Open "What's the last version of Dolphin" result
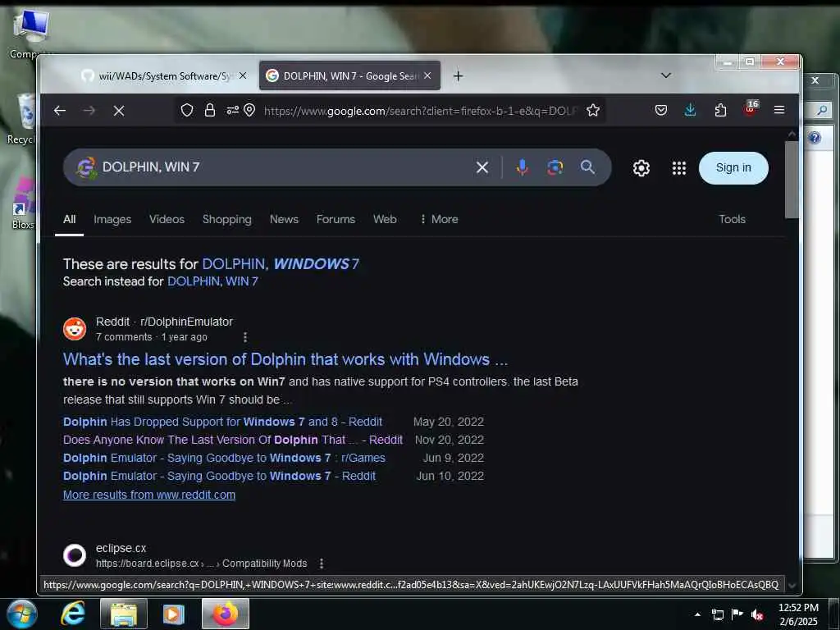Viewport: 840px width, 630px height. 285,359
